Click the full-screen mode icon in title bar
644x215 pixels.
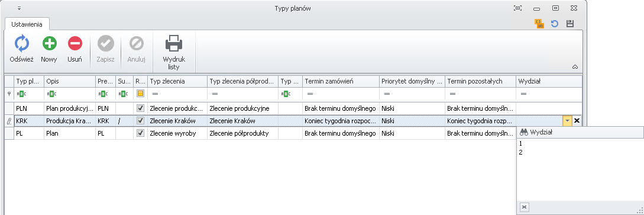click(518, 8)
